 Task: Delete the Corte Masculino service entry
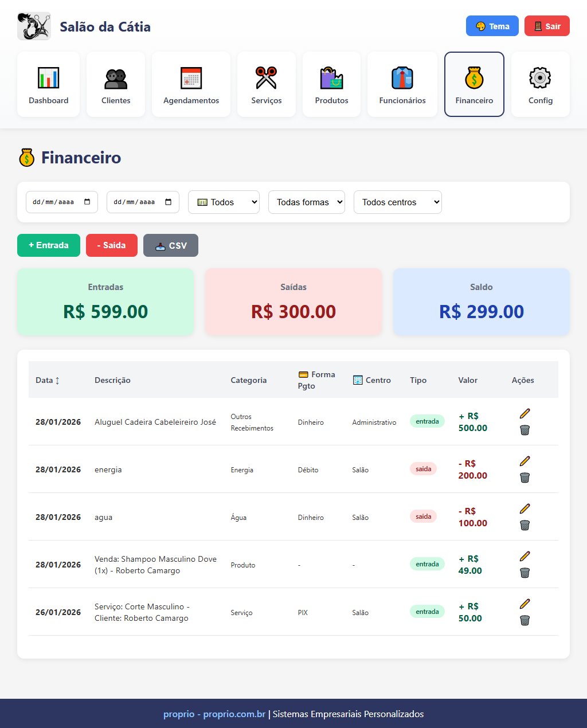(525, 620)
